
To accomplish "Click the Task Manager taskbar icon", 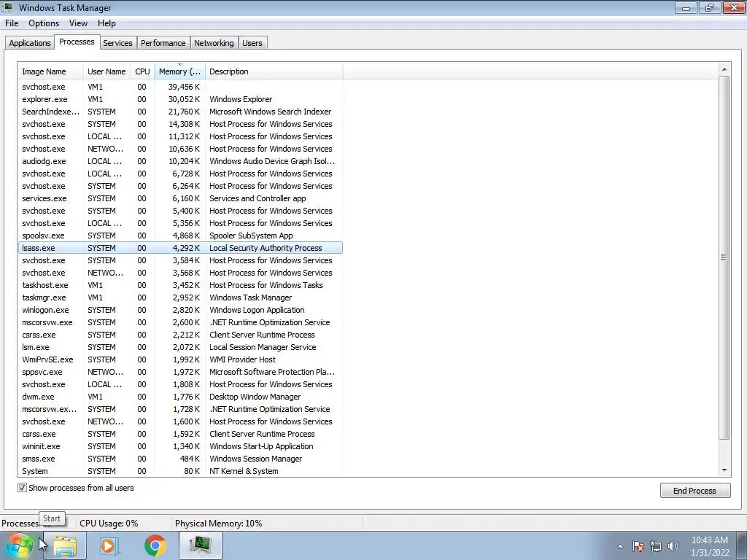I will [x=200, y=545].
